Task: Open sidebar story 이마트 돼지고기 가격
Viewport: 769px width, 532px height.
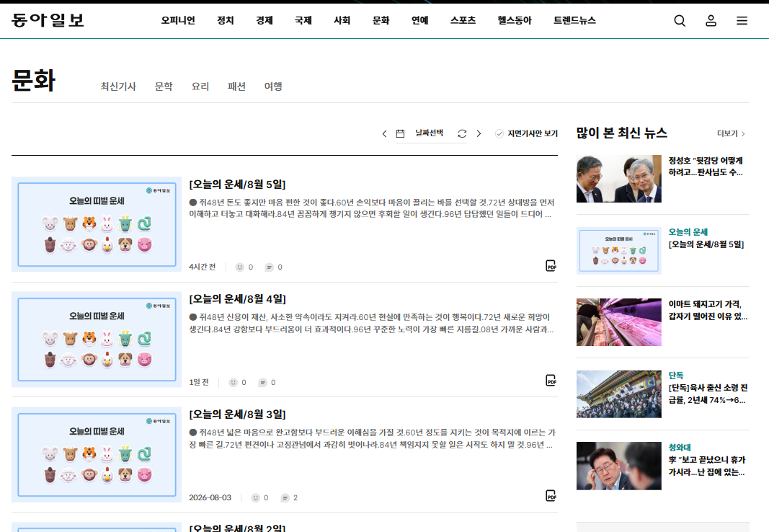Action: (x=708, y=311)
